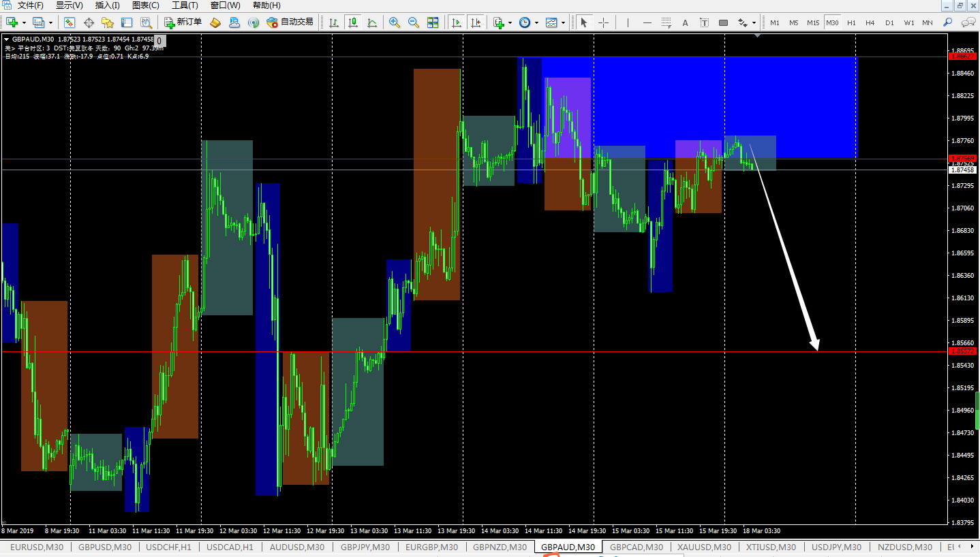
Task: Set timeframe to W1
Action: click(x=909, y=22)
